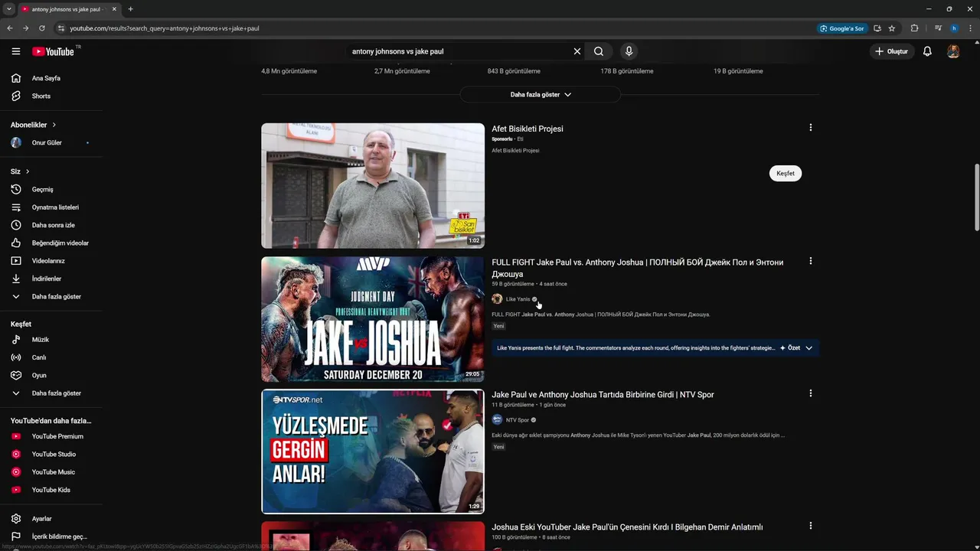The image size is (980, 551).
Task: Open NTV Spor Yüzleşmede Gergin Anlar thumbnail
Action: [373, 452]
